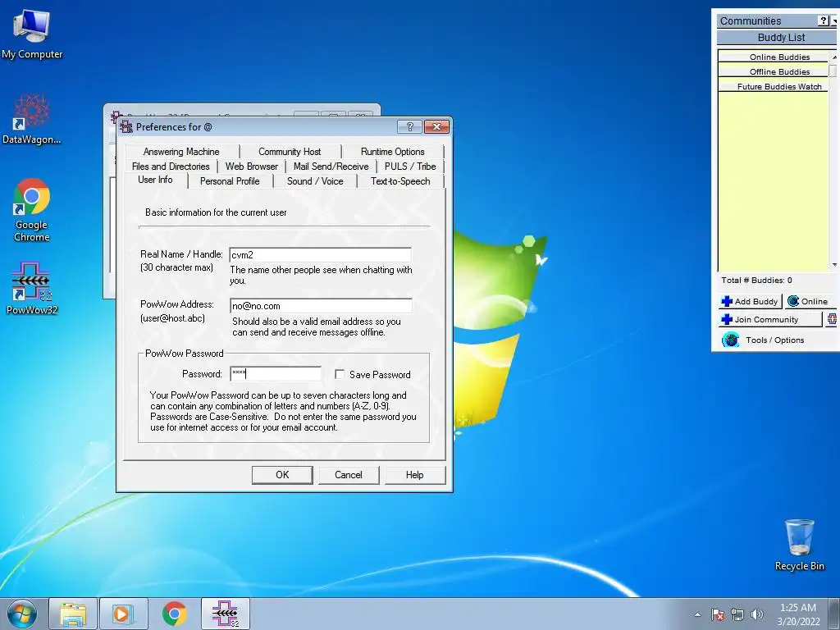840x630 pixels.
Task: Expand the Communities panel dropdown arrow
Action: coord(834,21)
